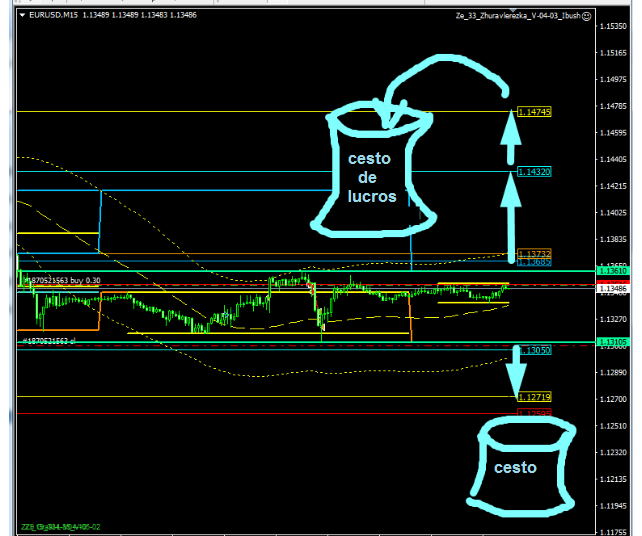Click the 'cesto de lucros' text annotation
The height and width of the screenshot is (536, 642).
coord(370,178)
